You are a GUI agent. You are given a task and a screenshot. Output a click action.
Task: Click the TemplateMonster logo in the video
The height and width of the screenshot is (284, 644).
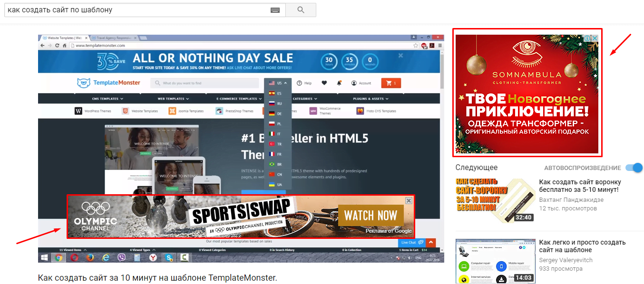point(108,83)
